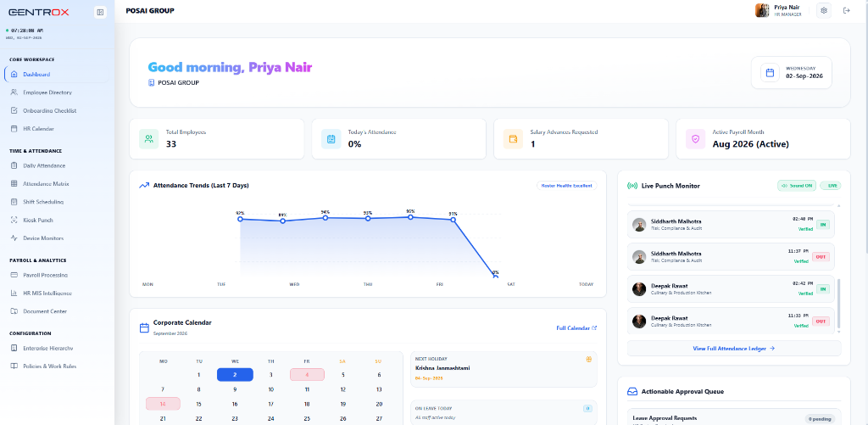Click the Leave Approval Requests row
This screenshot has height=425, width=868.
tap(733, 417)
